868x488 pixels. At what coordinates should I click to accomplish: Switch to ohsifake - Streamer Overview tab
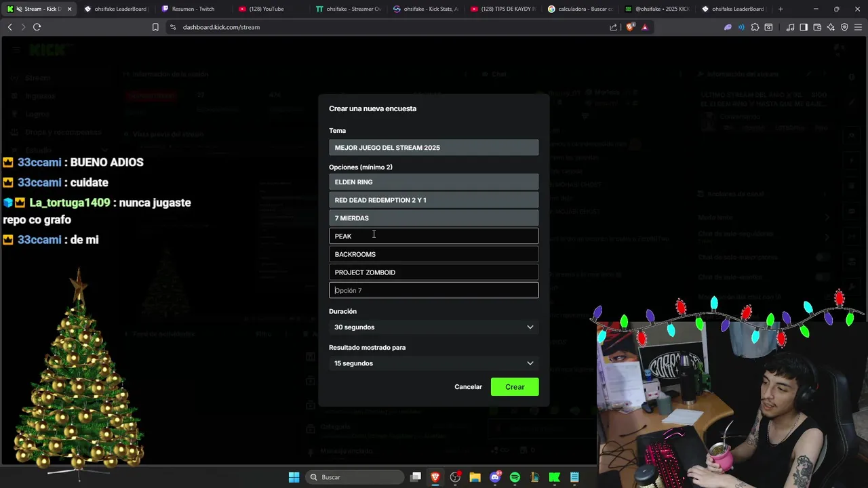pos(349,9)
